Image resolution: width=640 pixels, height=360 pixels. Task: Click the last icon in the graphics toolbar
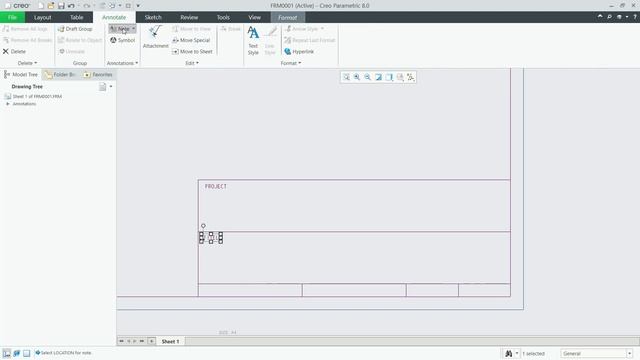point(411,77)
